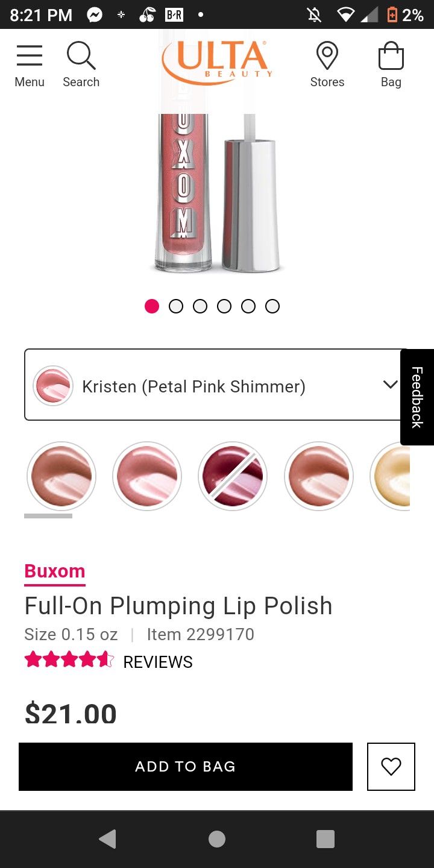Viewport: 434px width, 868px height.
Task: Click the ADD TO BAG button
Action: coord(186,766)
